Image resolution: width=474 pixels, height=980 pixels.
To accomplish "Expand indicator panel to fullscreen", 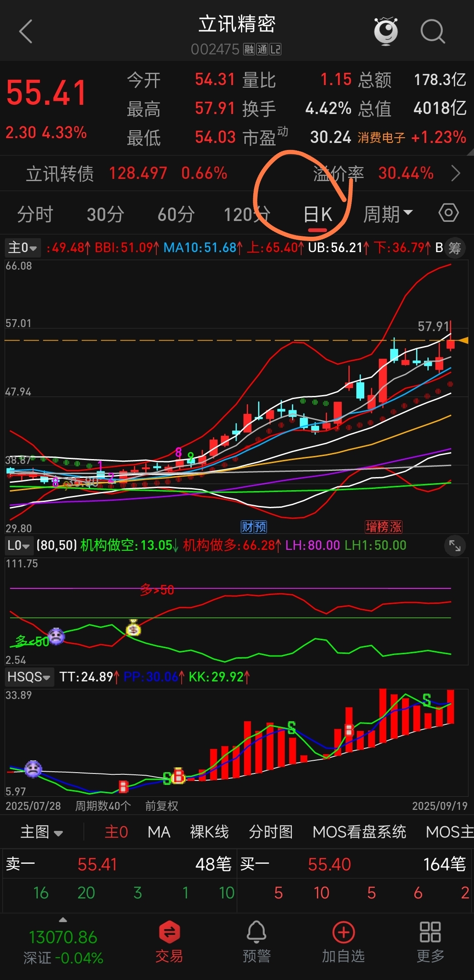I will [x=455, y=546].
